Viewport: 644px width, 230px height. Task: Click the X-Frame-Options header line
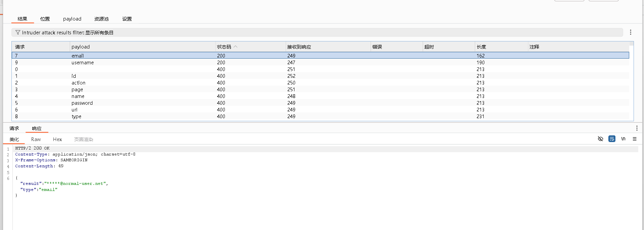(51, 160)
